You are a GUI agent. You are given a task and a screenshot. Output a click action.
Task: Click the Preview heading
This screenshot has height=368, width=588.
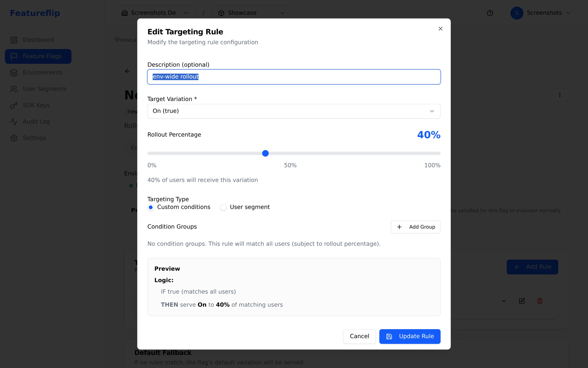pyautogui.click(x=167, y=269)
